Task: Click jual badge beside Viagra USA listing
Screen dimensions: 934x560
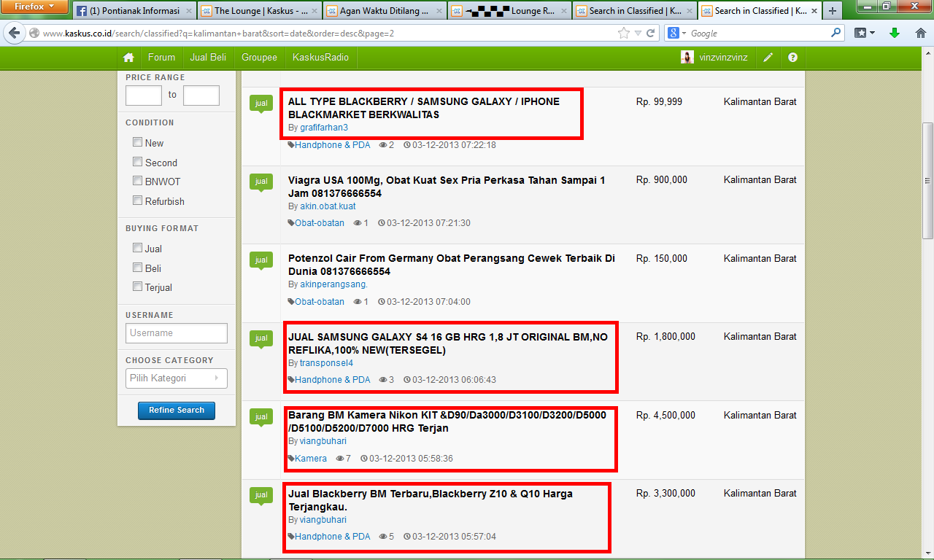Action: tap(261, 182)
